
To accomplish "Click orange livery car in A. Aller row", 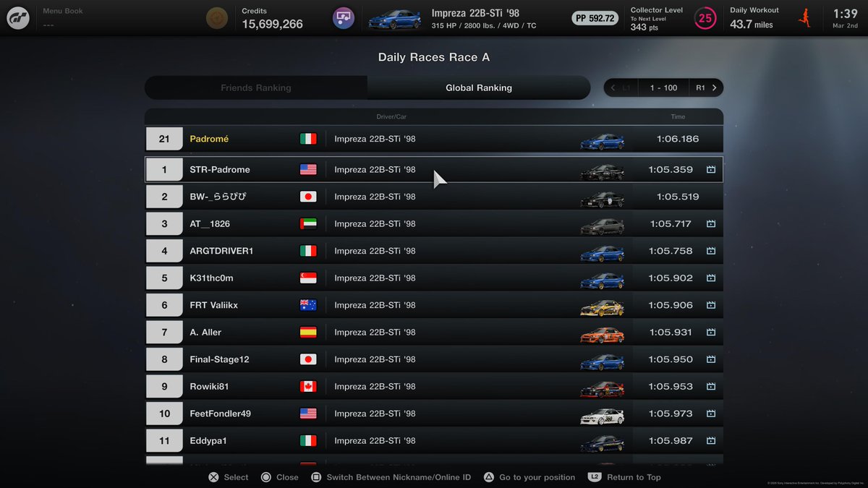I will pos(602,335).
